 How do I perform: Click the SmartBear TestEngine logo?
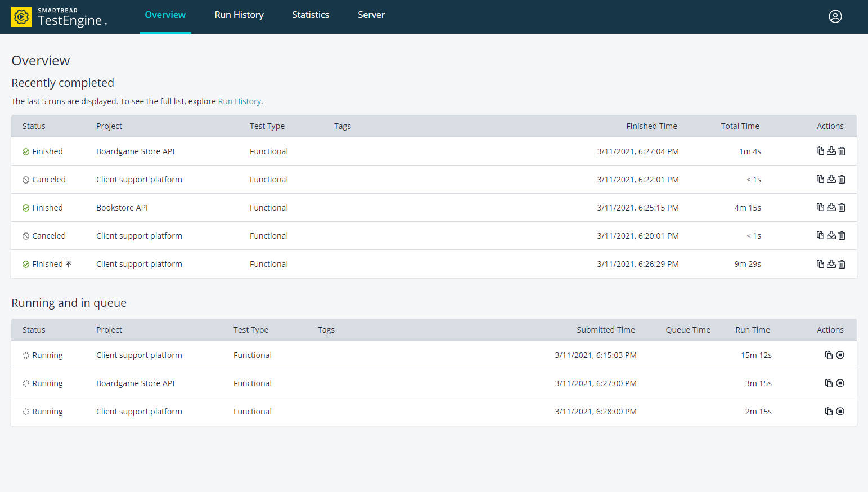58,16
